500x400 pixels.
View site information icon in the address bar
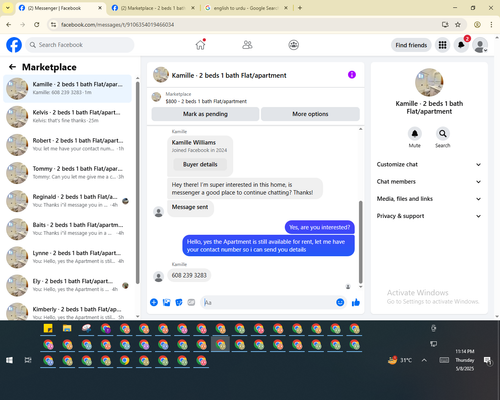(x=53, y=24)
